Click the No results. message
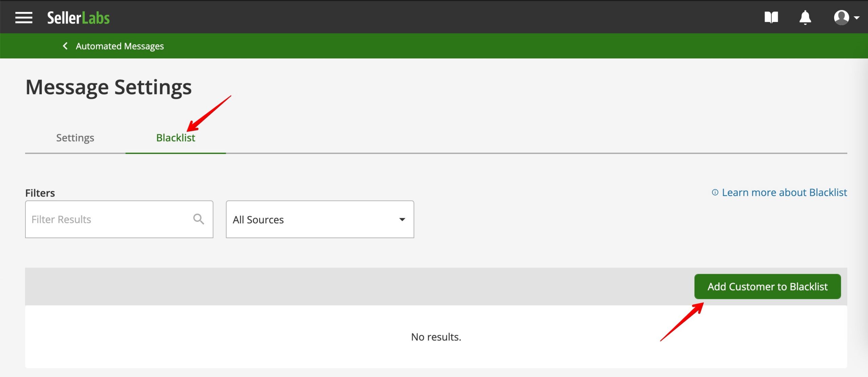 [436, 337]
